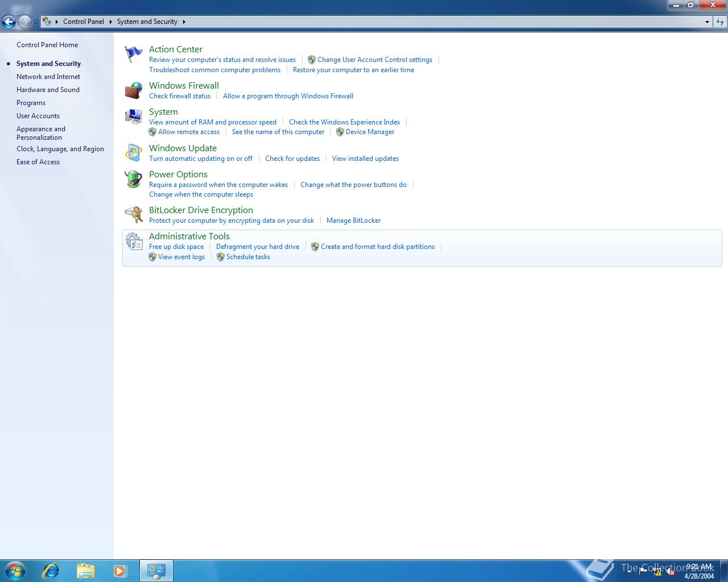Open Windows Media Player from taskbar
The height and width of the screenshot is (582, 728).
(120, 571)
